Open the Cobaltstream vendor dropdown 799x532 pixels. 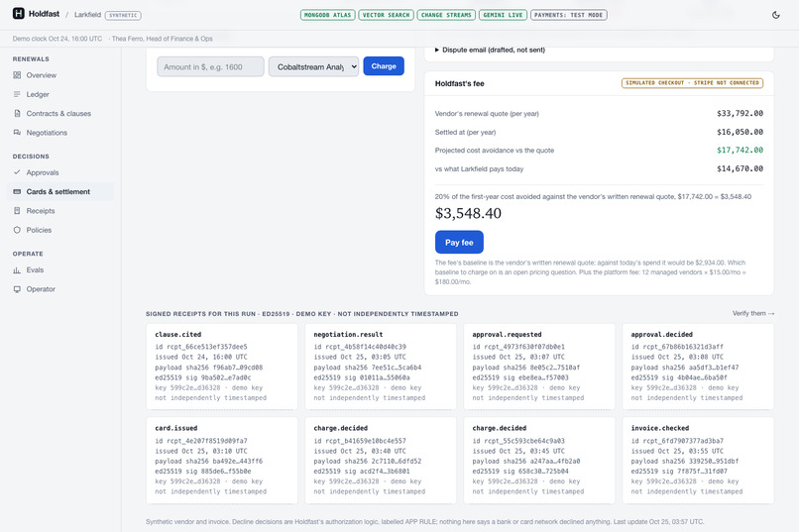pyautogui.click(x=314, y=66)
